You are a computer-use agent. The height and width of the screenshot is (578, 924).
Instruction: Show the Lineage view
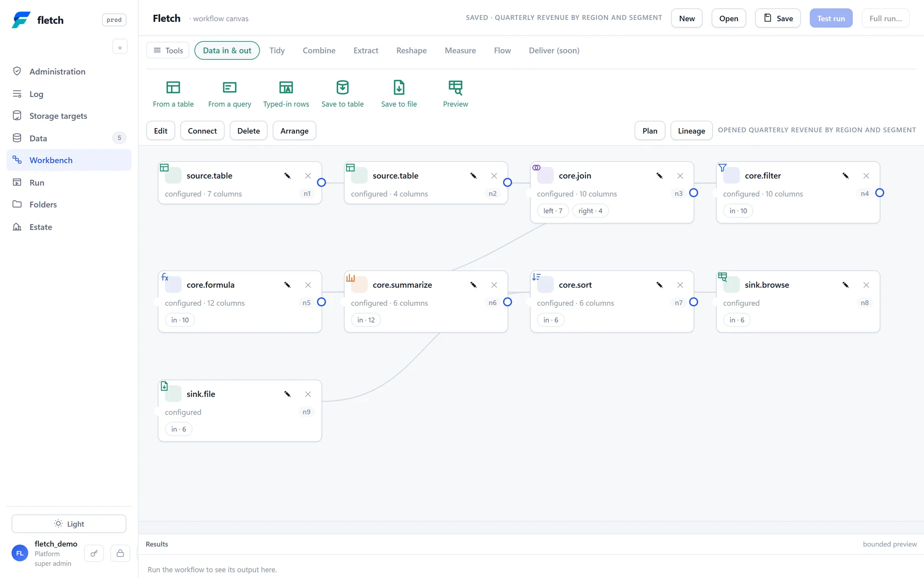[691, 131]
